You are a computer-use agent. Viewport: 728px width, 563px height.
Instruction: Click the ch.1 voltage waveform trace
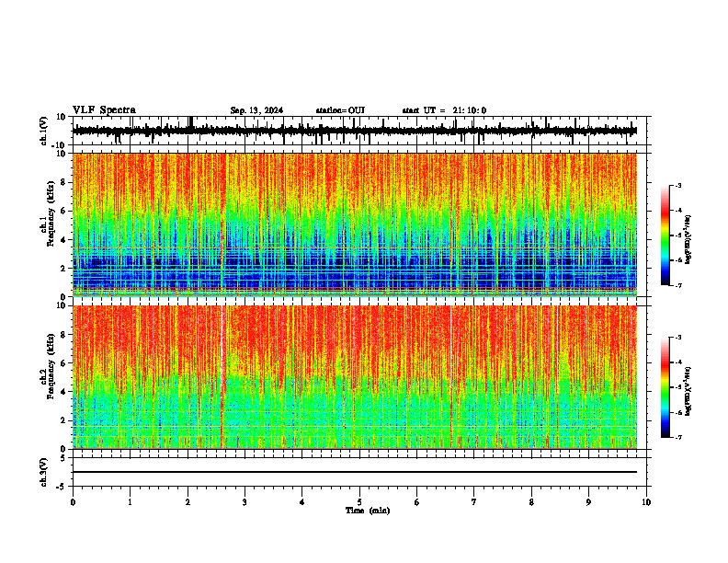354,131
